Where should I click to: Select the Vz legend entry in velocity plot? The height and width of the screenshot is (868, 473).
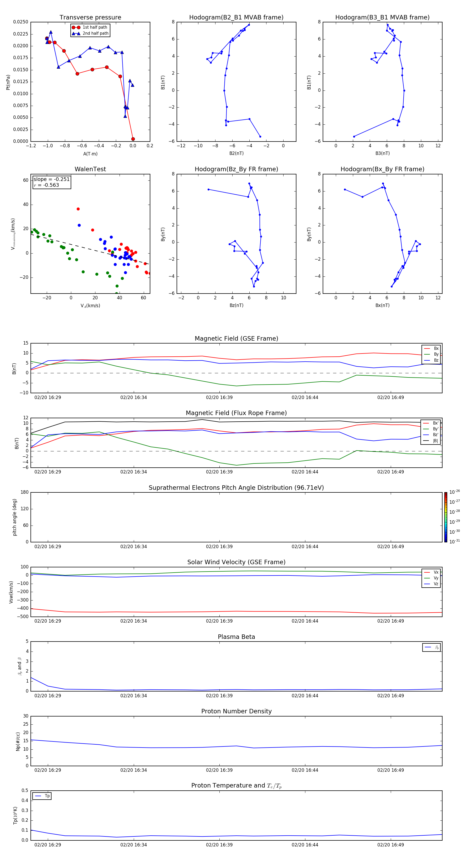click(431, 584)
